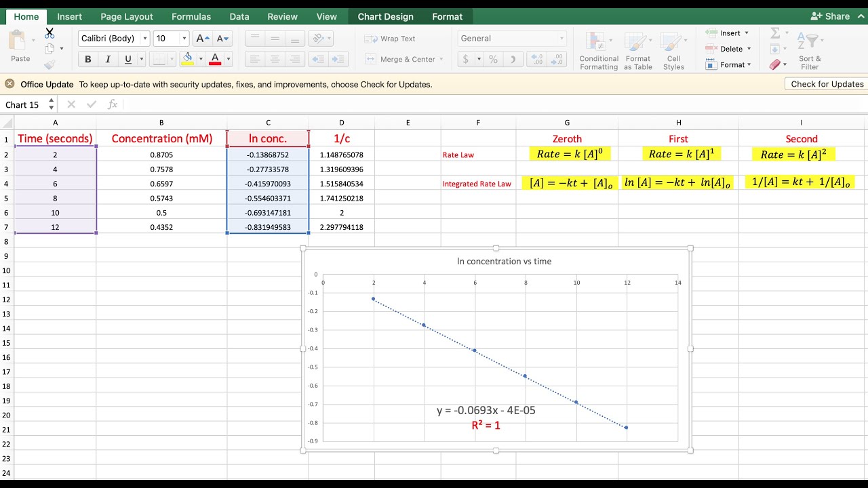Click the increase indent icon
The height and width of the screenshot is (488, 868).
coord(339,60)
